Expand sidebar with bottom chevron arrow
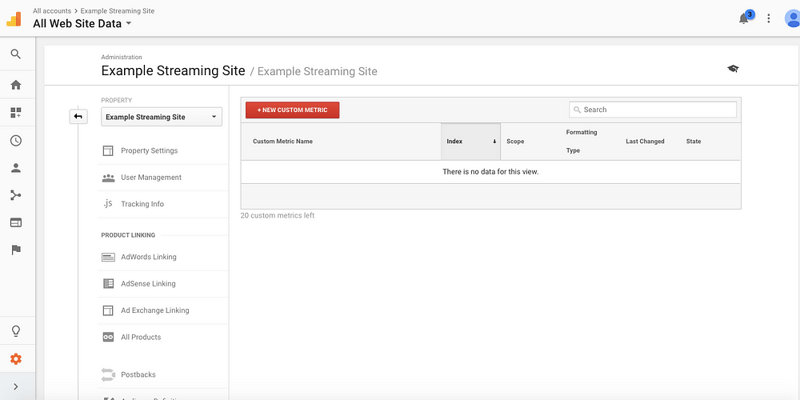Viewport: 800px width, 400px height. (16, 387)
